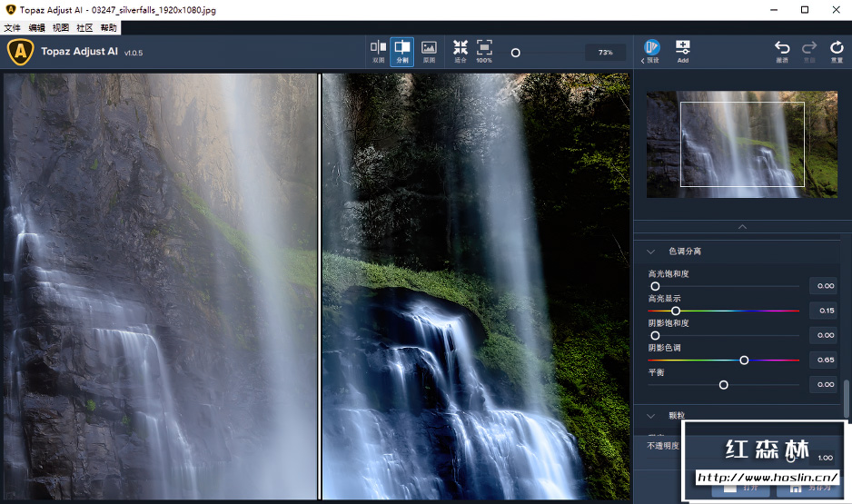Click the Topaz Adjust AI logo
Image resolution: width=852 pixels, height=504 pixels.
[20, 52]
